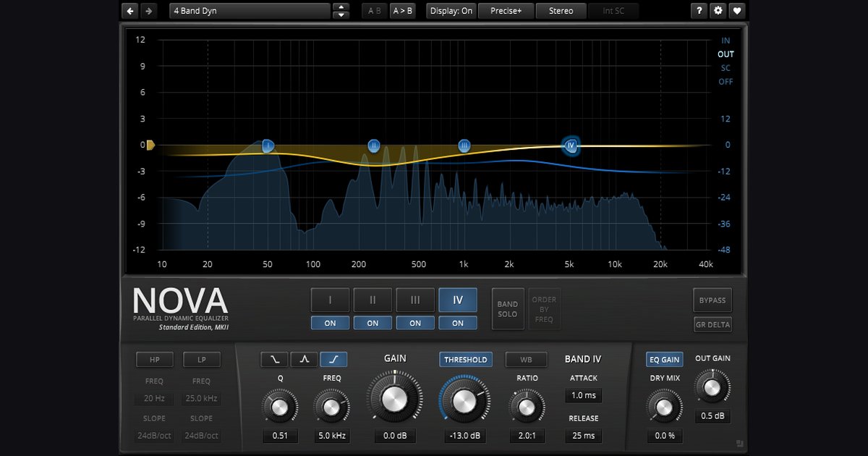Select Band II in the band selector
The height and width of the screenshot is (456, 868).
click(x=373, y=300)
